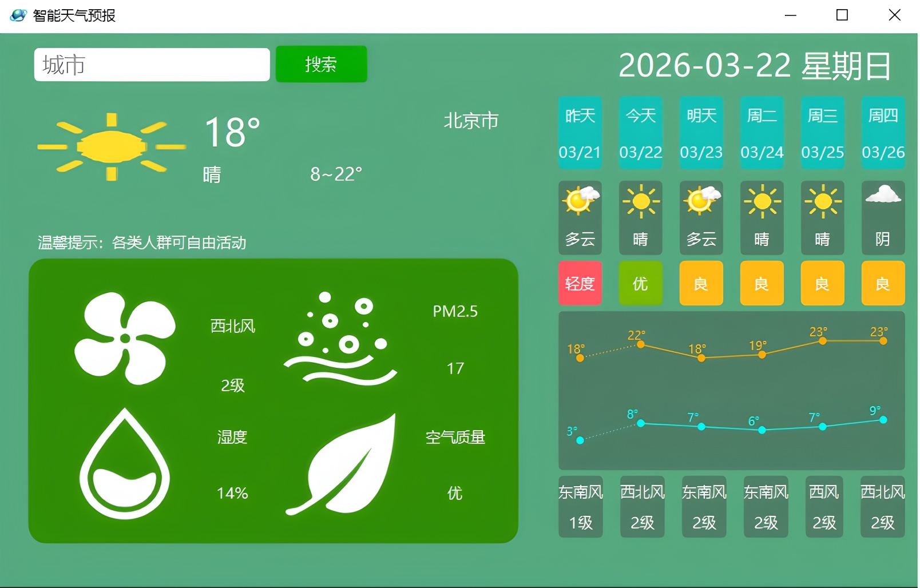
Task: Click Thursday's orange 良 quality badge
Action: click(x=883, y=283)
